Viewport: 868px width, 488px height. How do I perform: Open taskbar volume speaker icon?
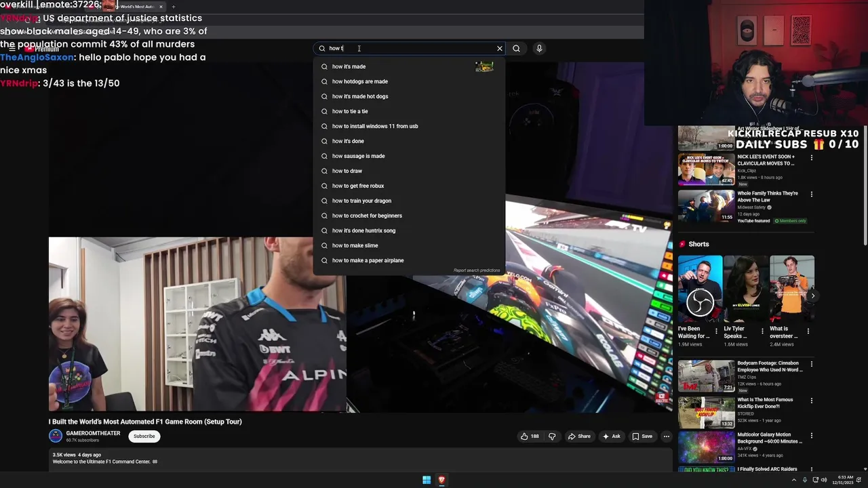click(824, 480)
